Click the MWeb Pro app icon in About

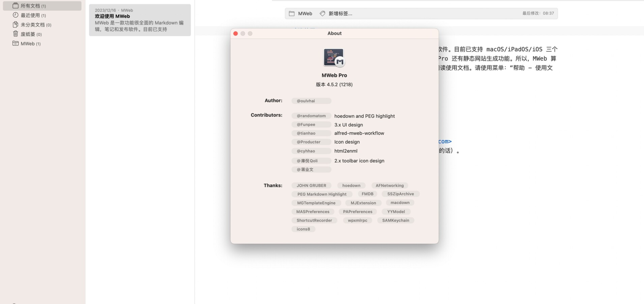click(x=334, y=58)
